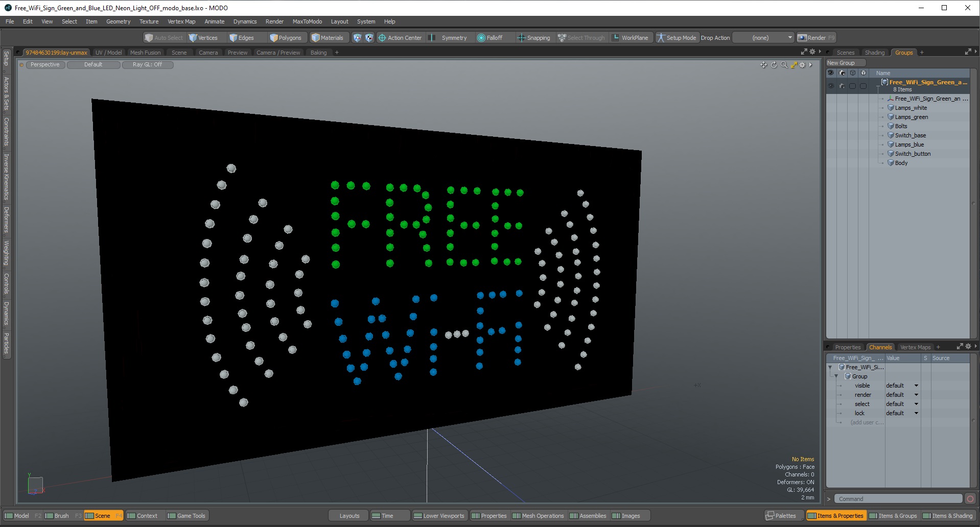
Task: Toggle the second checkbox in group row
Action: pyautogui.click(x=863, y=86)
